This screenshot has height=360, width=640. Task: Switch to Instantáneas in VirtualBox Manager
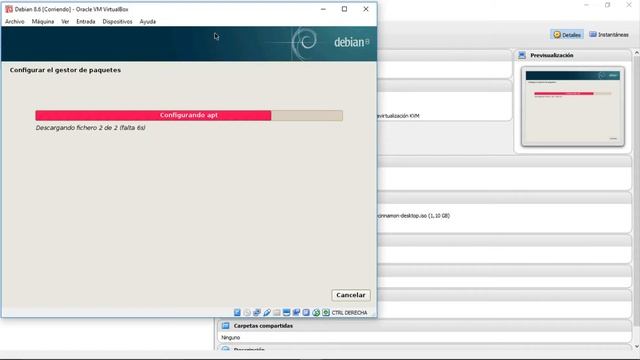tap(609, 35)
